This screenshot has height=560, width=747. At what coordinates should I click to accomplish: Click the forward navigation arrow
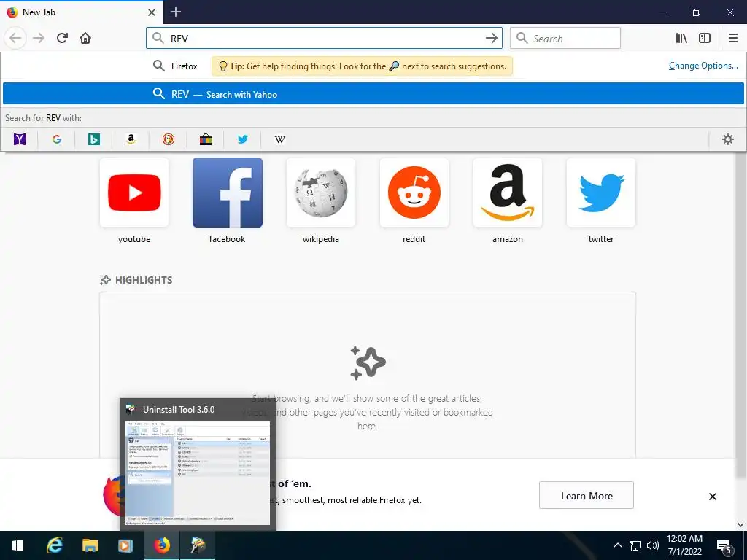click(39, 38)
